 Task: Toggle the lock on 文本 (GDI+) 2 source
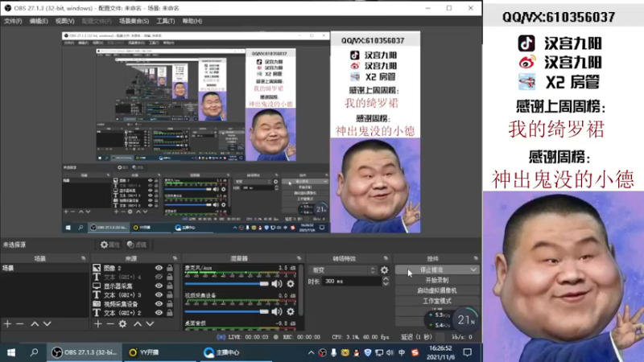click(170, 313)
